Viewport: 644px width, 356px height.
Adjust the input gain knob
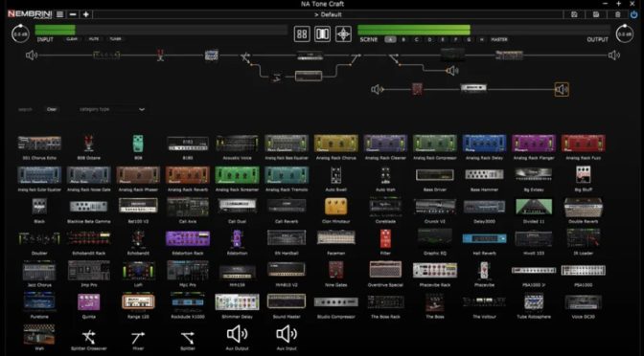click(20, 34)
